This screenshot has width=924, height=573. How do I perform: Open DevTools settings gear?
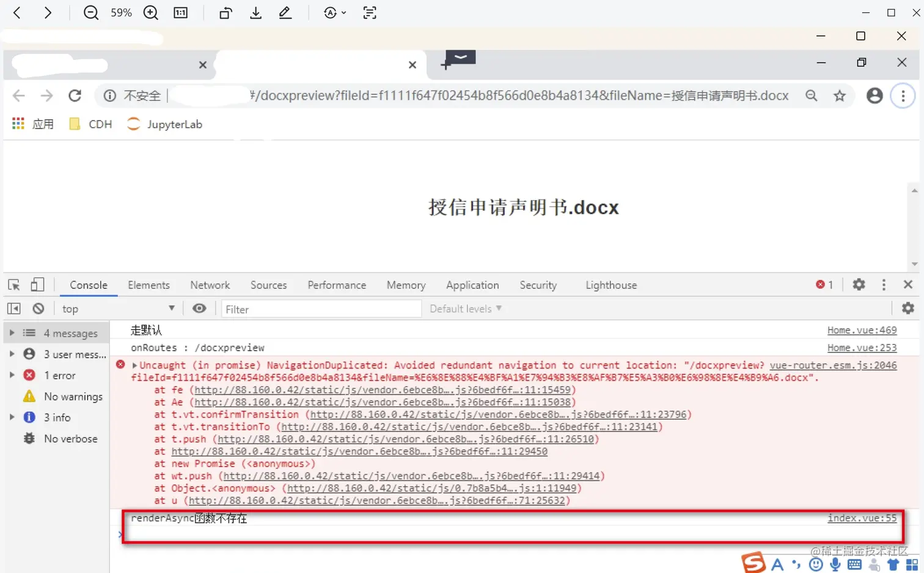click(859, 285)
